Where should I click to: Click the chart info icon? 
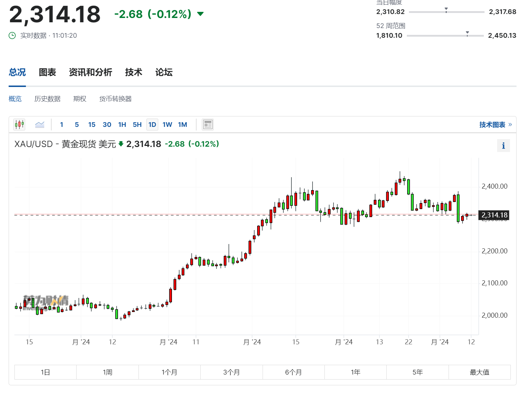(x=503, y=146)
